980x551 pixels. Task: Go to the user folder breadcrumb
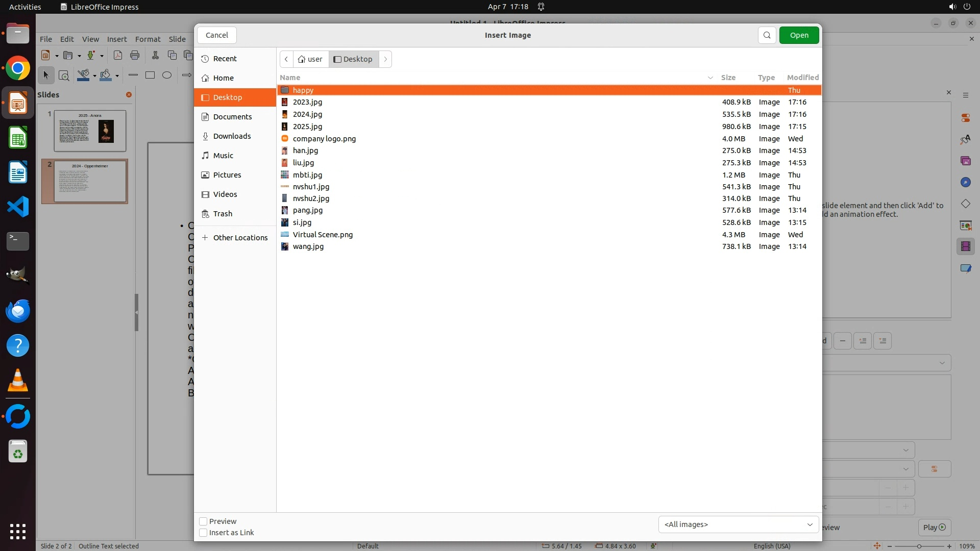[x=310, y=59]
